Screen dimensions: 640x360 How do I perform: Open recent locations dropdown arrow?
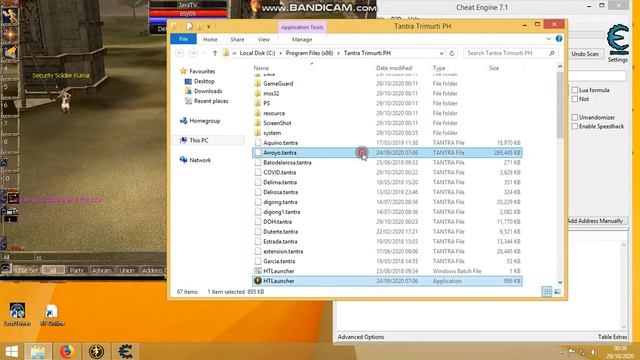(x=204, y=53)
